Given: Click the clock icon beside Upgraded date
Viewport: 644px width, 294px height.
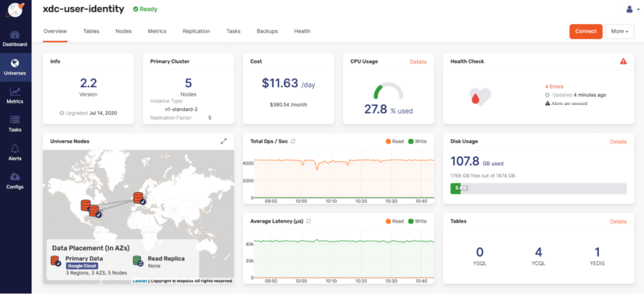Looking at the screenshot, I should 62,112.
